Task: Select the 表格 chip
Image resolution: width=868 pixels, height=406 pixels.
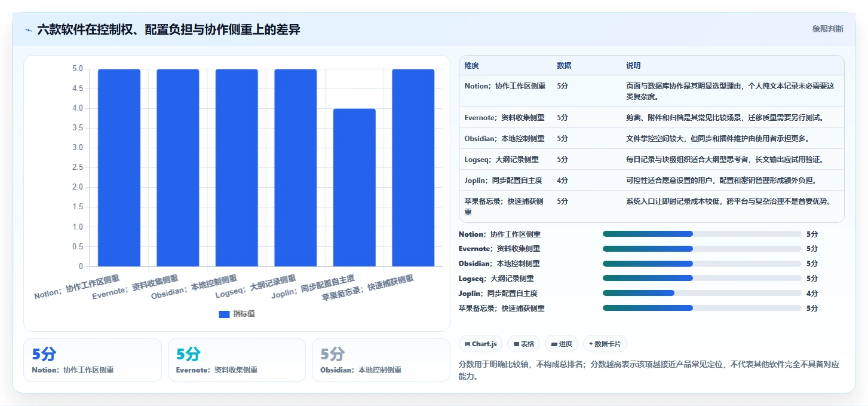Action: 523,344
